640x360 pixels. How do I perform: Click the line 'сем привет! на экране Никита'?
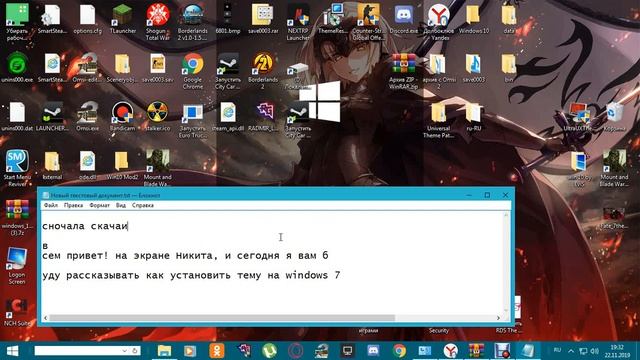coord(185,256)
